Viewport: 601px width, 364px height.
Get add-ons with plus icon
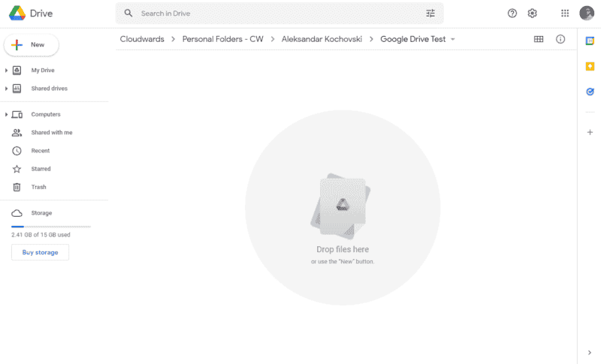(x=590, y=132)
